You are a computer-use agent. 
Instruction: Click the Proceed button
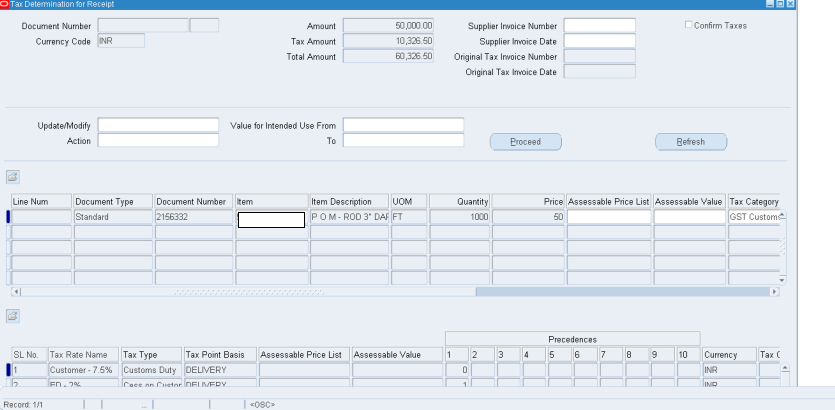(x=526, y=142)
